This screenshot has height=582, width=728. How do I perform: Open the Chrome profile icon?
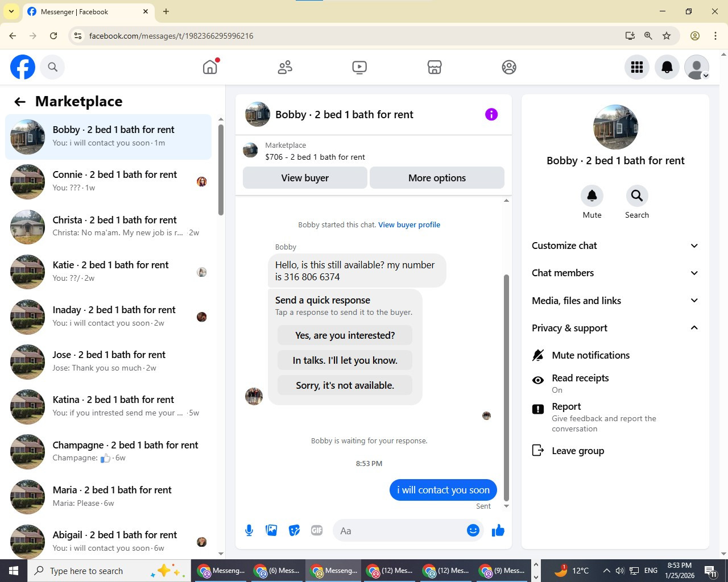[695, 36]
